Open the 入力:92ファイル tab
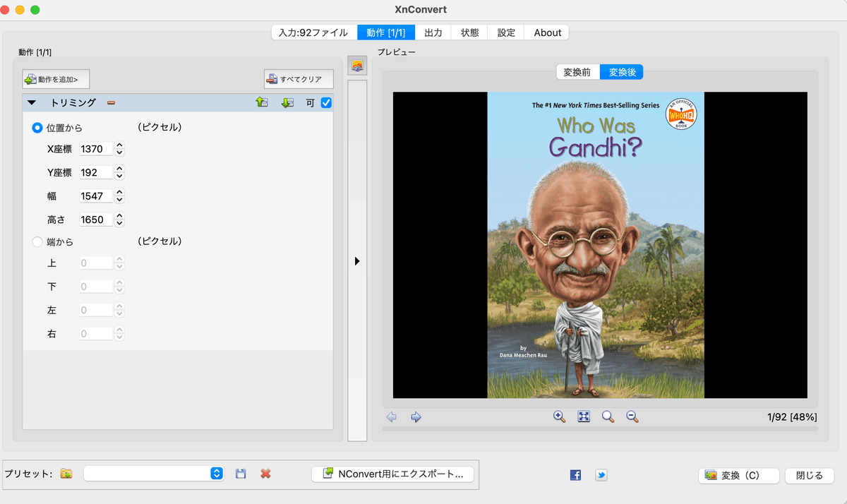This screenshot has height=504, width=847. [314, 32]
